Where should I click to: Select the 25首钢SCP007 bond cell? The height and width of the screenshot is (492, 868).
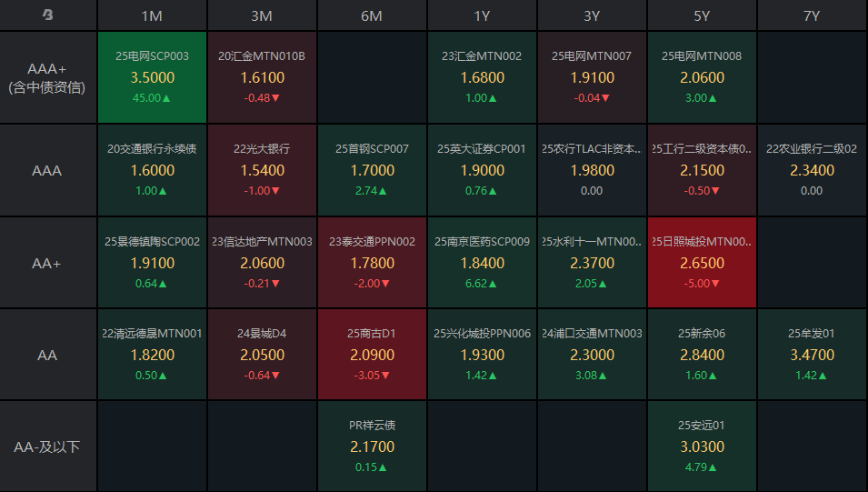(372, 170)
